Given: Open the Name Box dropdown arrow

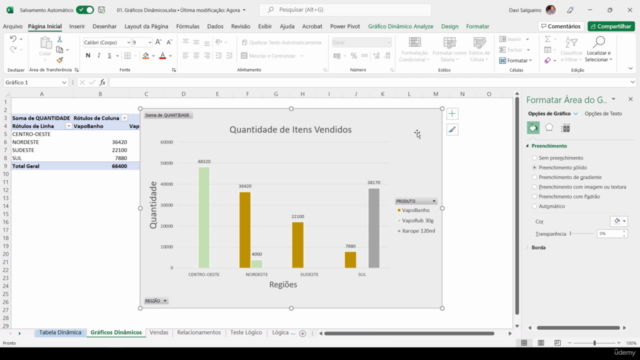Looking at the screenshot, I should [64, 82].
